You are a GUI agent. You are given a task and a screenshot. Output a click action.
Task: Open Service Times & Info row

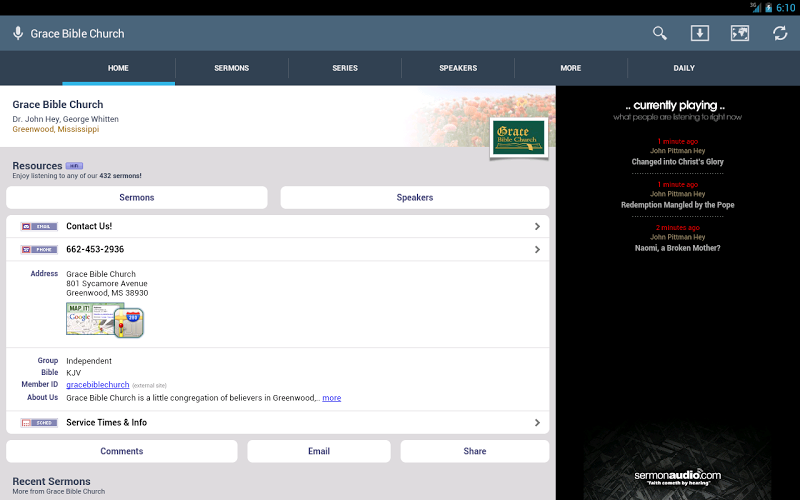pyautogui.click(x=278, y=422)
